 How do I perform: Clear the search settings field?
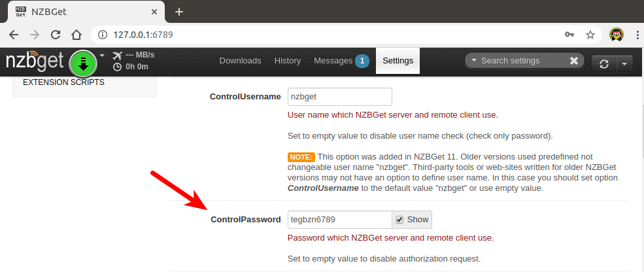click(573, 61)
